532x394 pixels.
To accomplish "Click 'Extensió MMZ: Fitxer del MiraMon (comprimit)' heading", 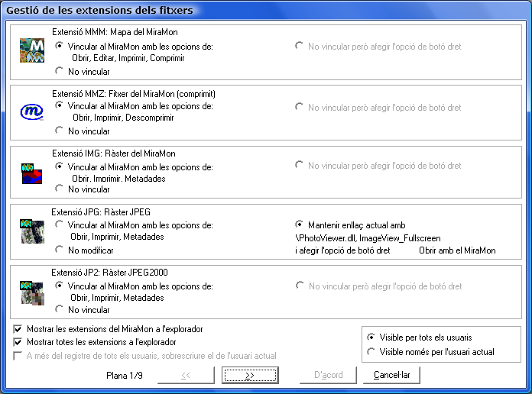I will pos(134,94).
